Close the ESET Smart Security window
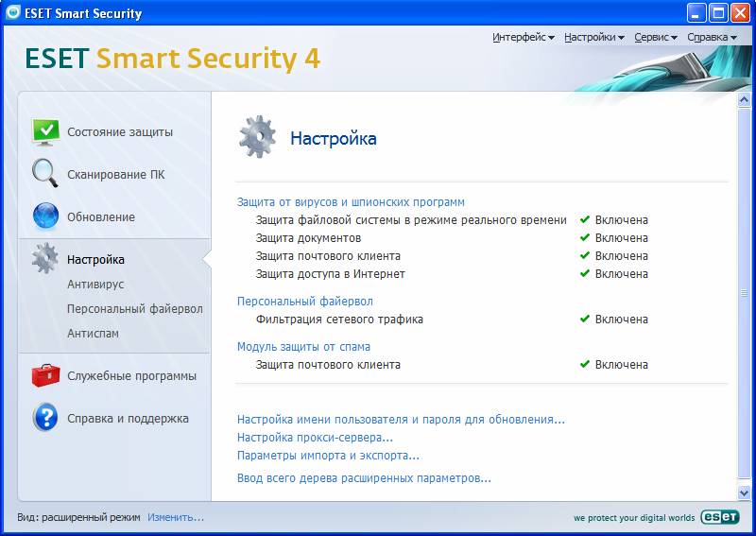Image resolution: width=756 pixels, height=536 pixels. (x=740, y=13)
